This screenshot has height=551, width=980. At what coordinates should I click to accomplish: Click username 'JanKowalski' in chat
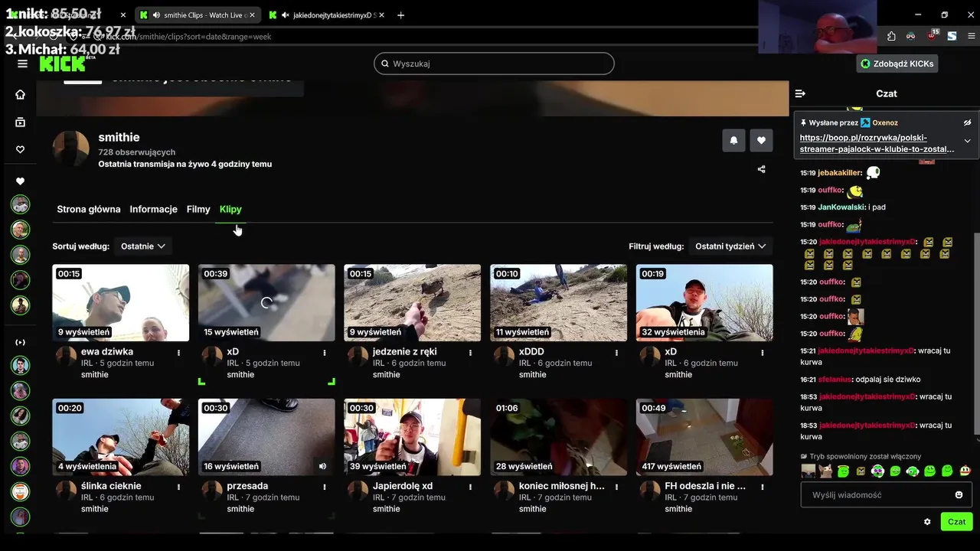coord(841,207)
